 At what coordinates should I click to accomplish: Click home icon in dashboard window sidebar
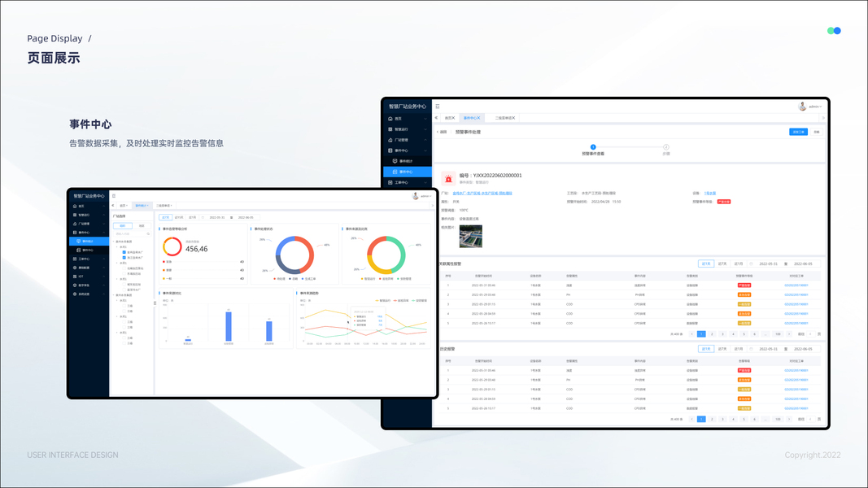click(75, 206)
